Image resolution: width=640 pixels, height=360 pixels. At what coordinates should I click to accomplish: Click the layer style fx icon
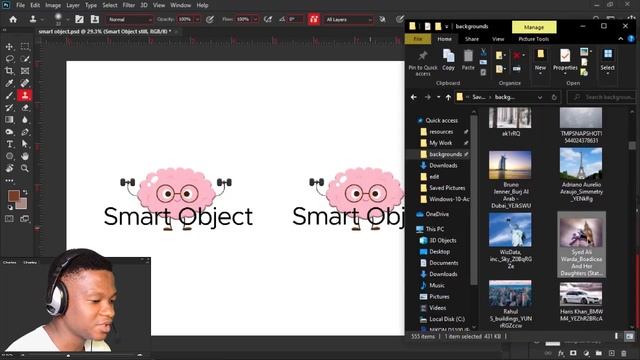(x=561, y=353)
